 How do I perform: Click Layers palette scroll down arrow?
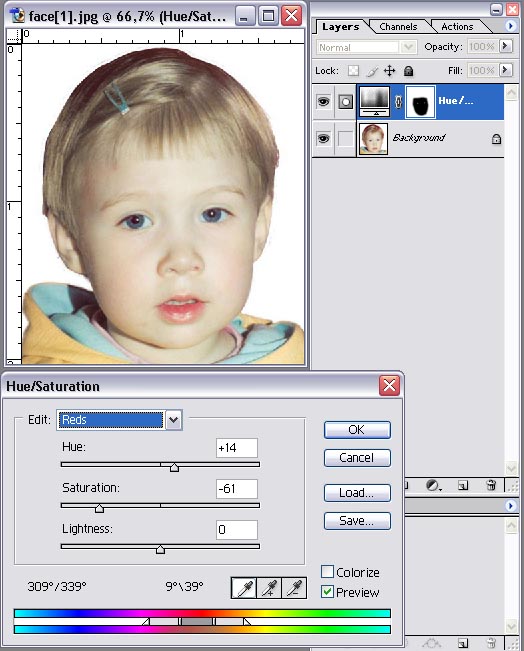click(x=511, y=468)
